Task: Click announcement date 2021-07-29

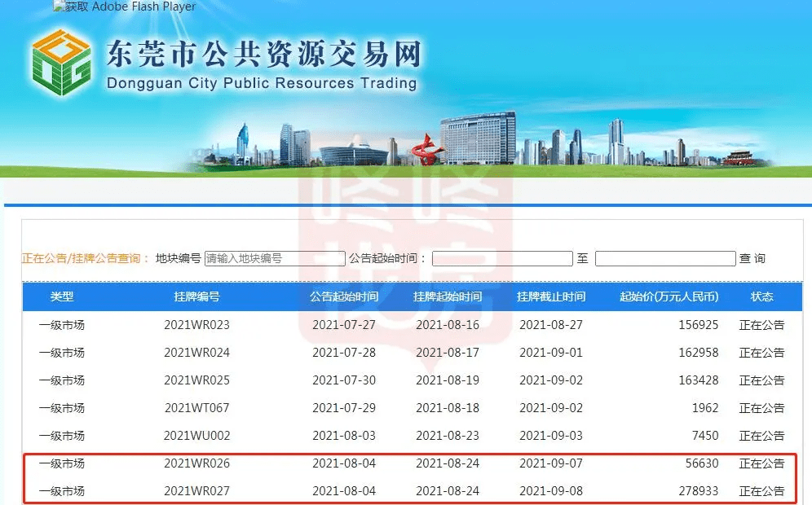Action: [344, 408]
